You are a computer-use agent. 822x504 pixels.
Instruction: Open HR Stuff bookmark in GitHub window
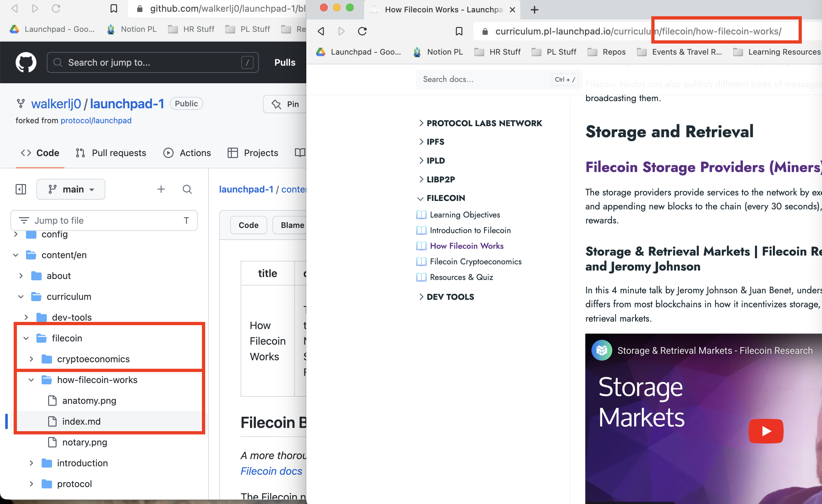[191, 29]
